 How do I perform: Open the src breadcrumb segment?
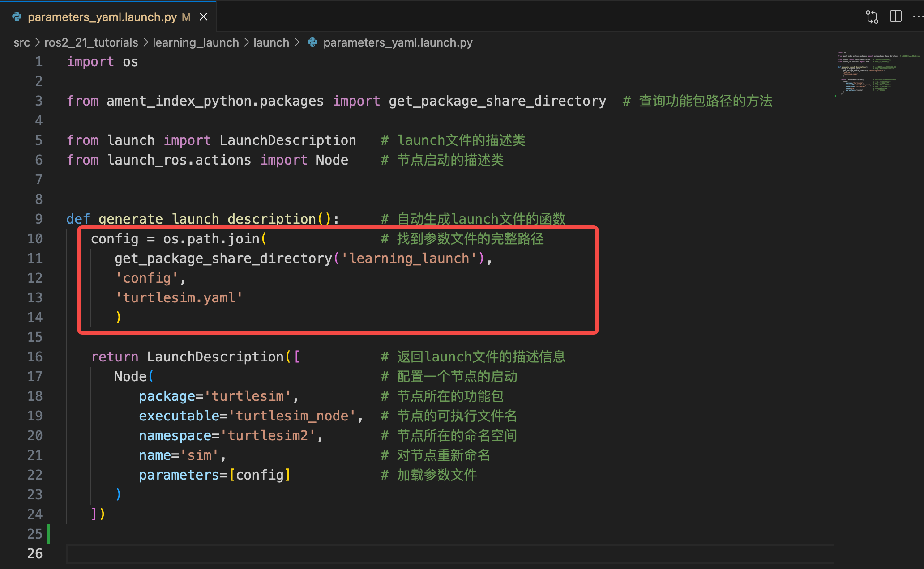(x=21, y=42)
